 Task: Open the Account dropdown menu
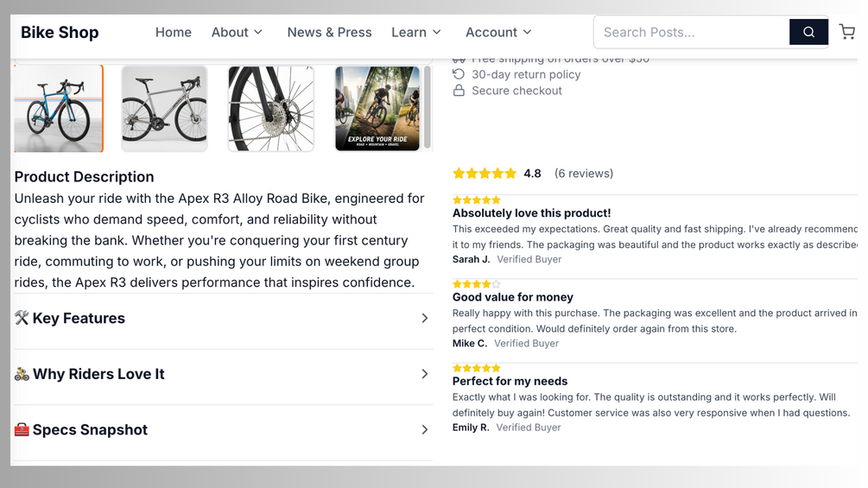point(498,32)
